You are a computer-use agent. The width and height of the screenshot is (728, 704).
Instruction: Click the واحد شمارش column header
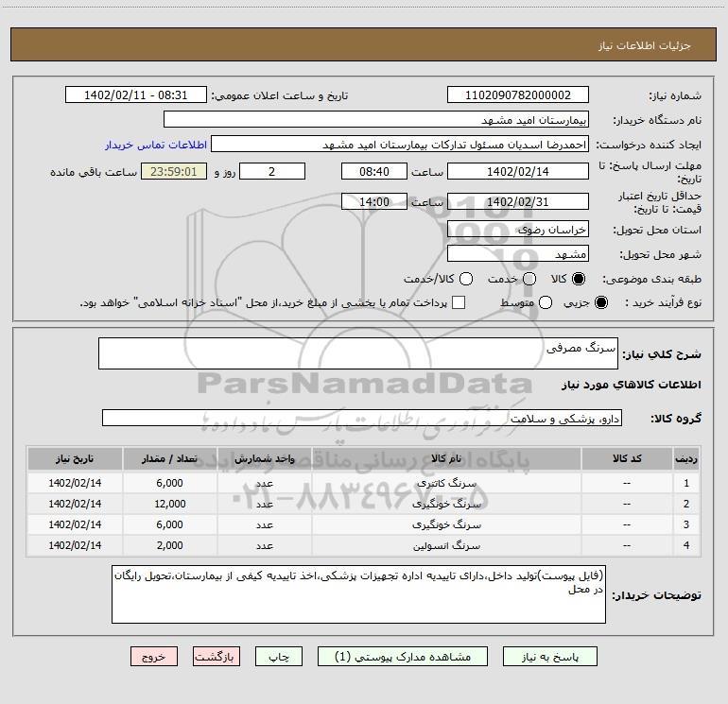click(x=264, y=459)
